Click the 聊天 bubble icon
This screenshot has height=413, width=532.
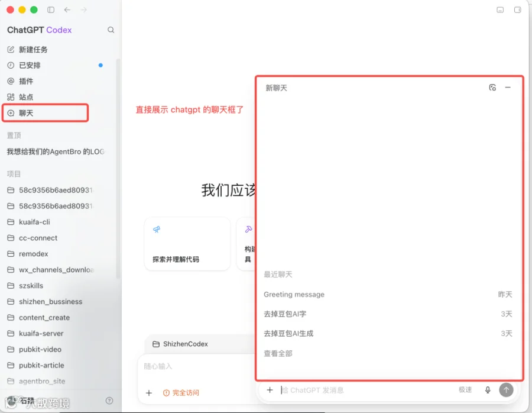pos(11,113)
